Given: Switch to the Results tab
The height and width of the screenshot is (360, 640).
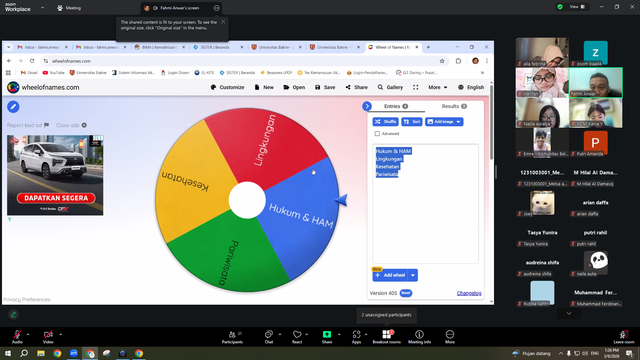Looking at the screenshot, I should pyautogui.click(x=454, y=106).
